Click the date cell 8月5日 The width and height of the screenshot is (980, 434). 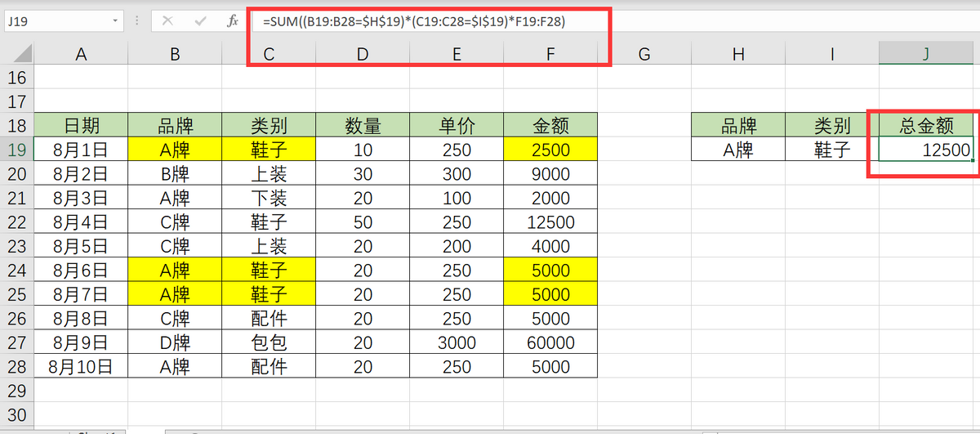81,246
